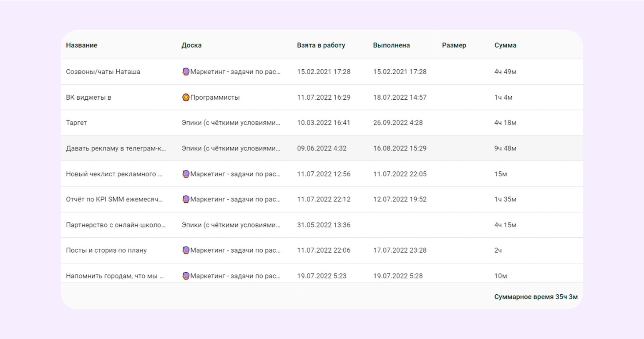Sort by the Взята в работу column header
Screen dimensions: 644x339
(x=321, y=45)
